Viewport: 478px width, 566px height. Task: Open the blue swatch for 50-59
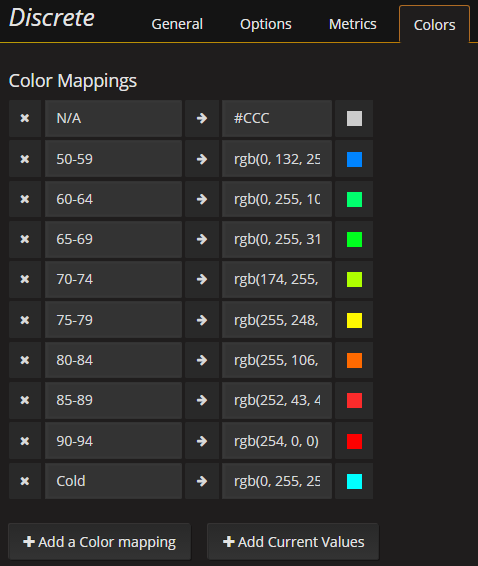point(354,159)
